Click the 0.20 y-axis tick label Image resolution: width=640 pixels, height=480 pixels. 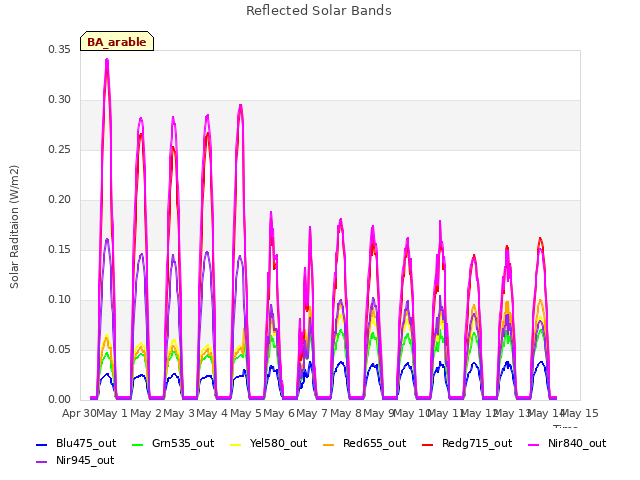(x=60, y=200)
